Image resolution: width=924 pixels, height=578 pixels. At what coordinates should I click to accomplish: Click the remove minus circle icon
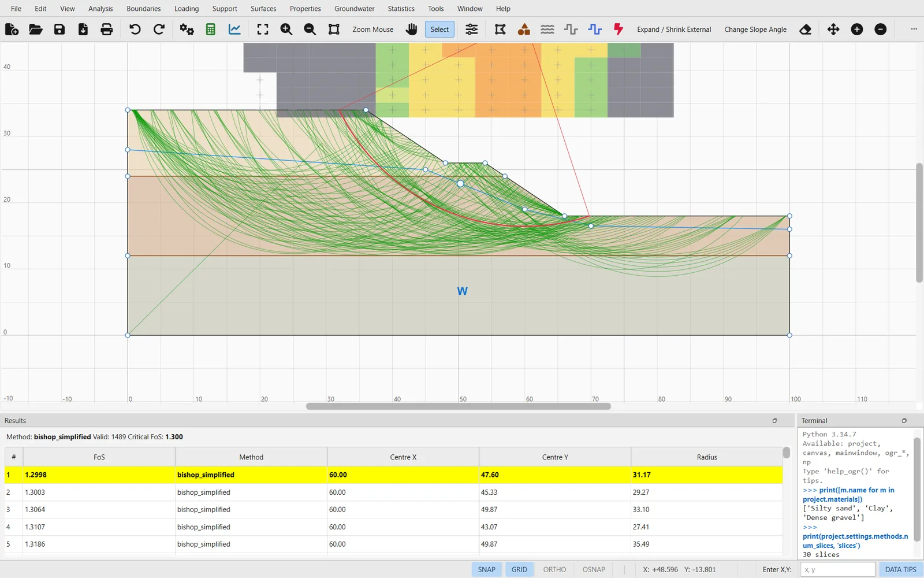[x=881, y=29]
